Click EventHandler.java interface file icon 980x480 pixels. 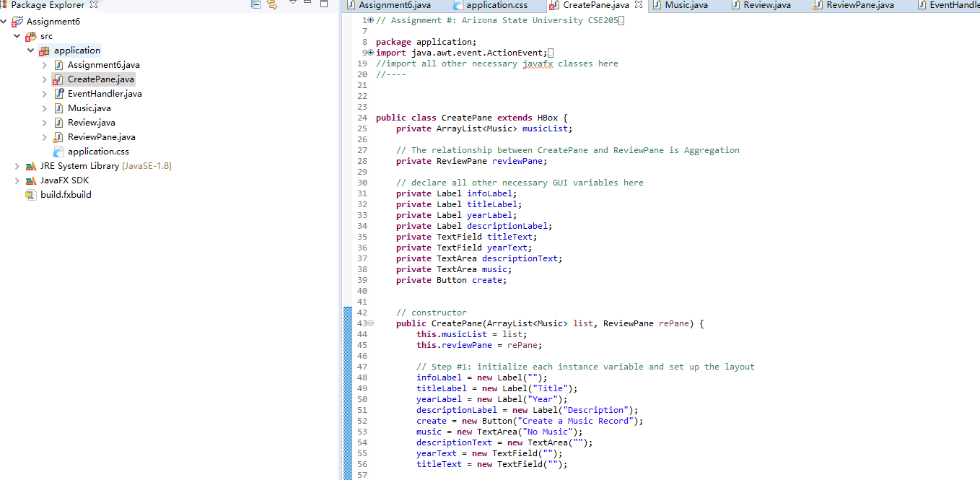coord(58,94)
